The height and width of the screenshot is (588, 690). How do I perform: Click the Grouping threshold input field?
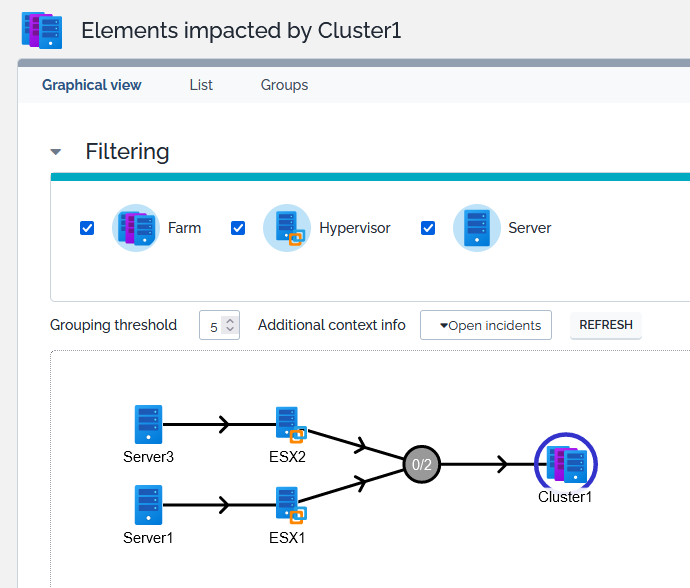[212, 326]
